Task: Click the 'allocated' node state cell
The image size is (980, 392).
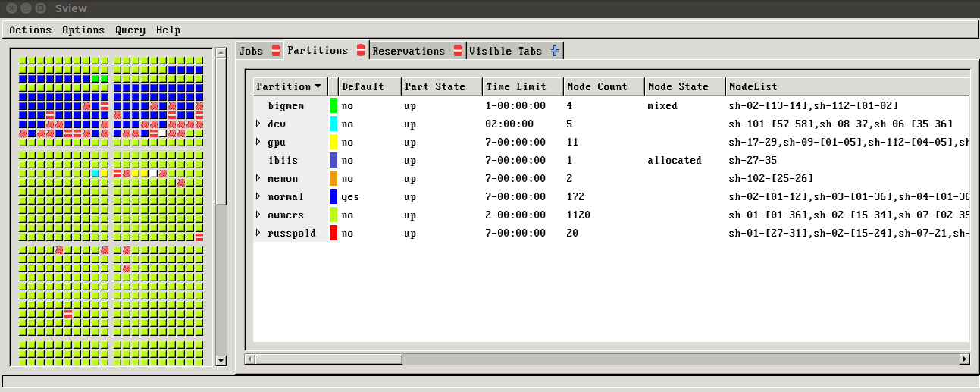Action: (x=675, y=160)
